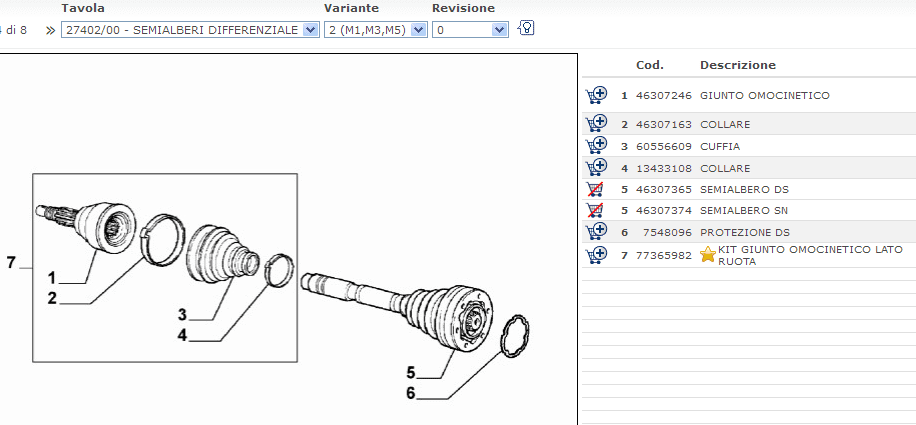
Task: Select callout number 1 in the diagram
Action: click(x=51, y=277)
